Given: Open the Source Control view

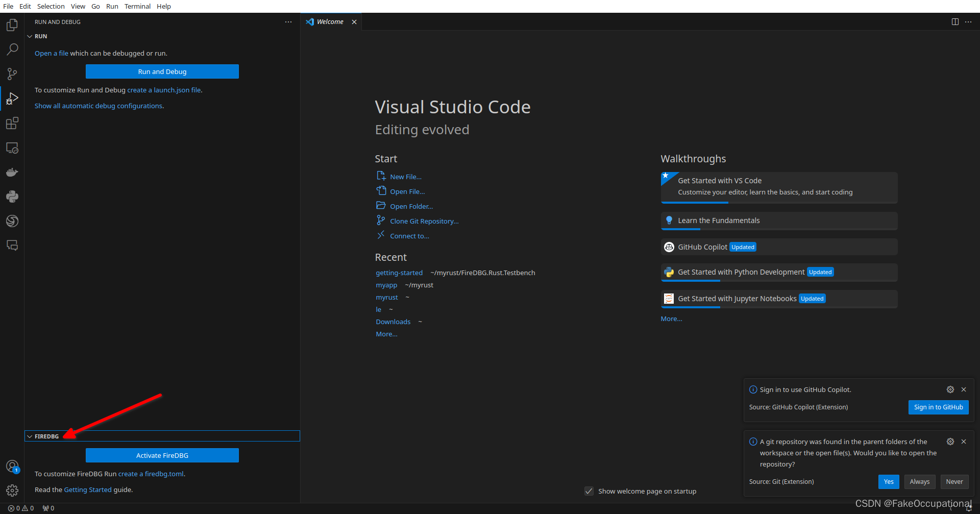Looking at the screenshot, I should click(12, 74).
